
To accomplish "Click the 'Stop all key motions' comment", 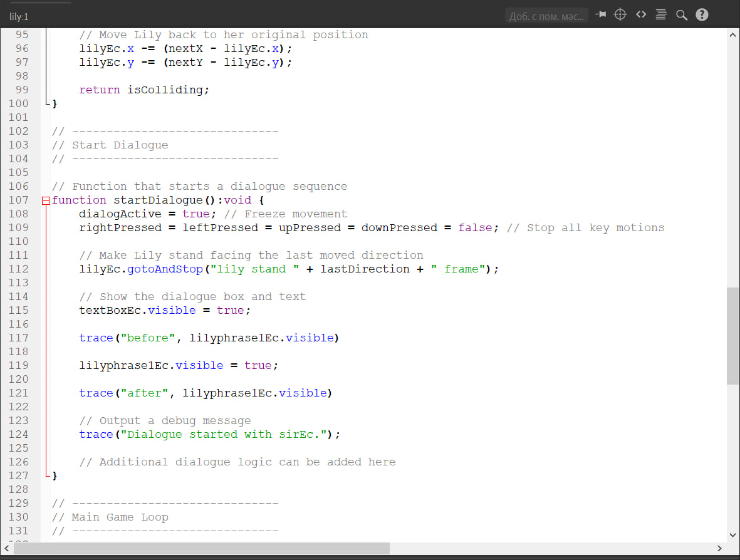I will tap(596, 227).
